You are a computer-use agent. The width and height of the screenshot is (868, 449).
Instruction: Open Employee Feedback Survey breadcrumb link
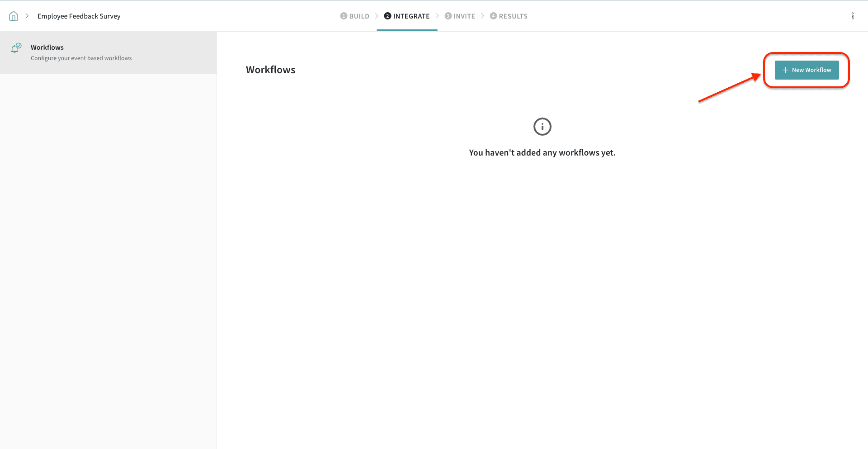79,16
